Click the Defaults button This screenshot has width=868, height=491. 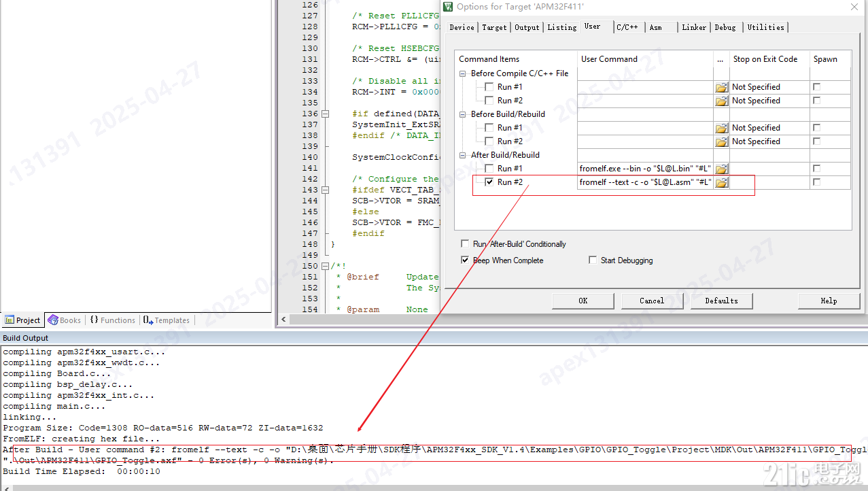click(721, 301)
